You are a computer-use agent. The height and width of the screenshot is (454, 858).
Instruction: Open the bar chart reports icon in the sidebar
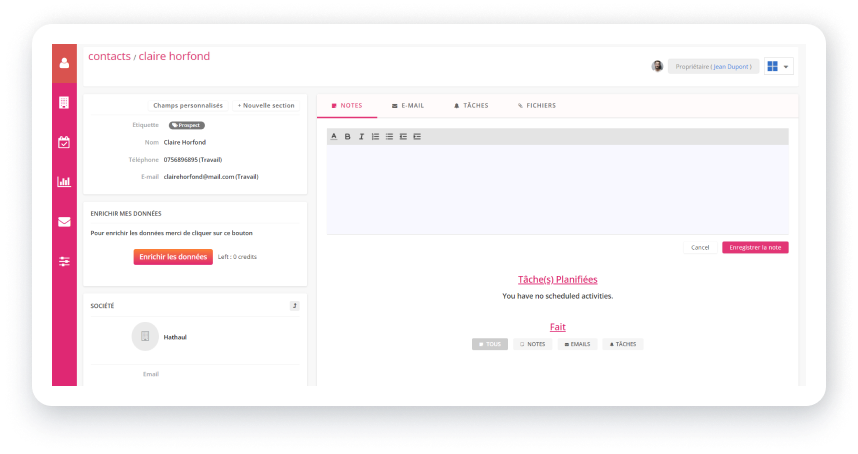pyautogui.click(x=64, y=182)
